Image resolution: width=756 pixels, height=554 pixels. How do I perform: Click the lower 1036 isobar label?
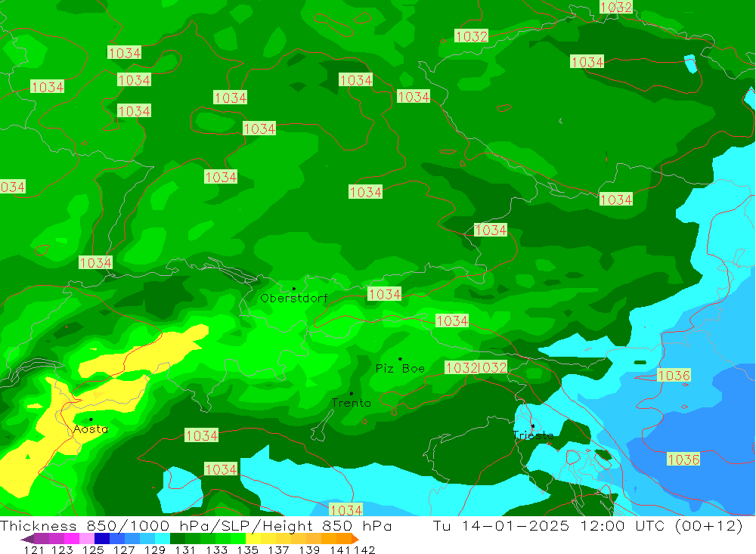click(x=683, y=460)
